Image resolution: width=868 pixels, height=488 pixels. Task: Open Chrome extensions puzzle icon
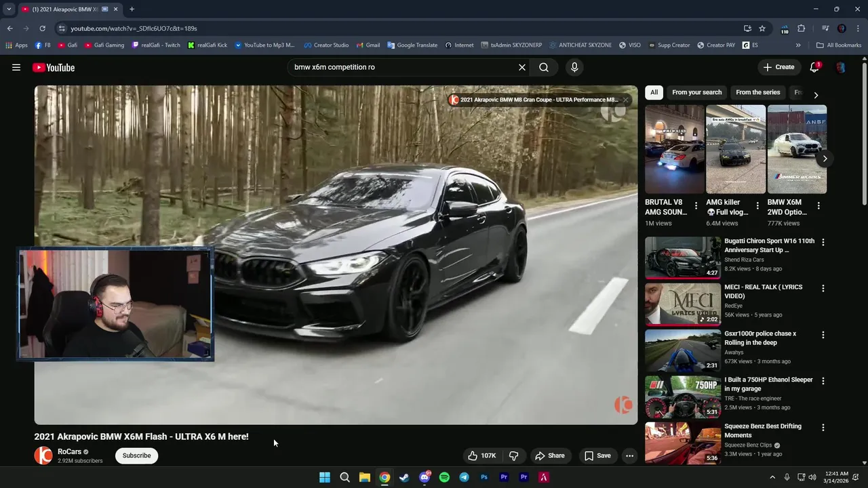pyautogui.click(x=801, y=28)
